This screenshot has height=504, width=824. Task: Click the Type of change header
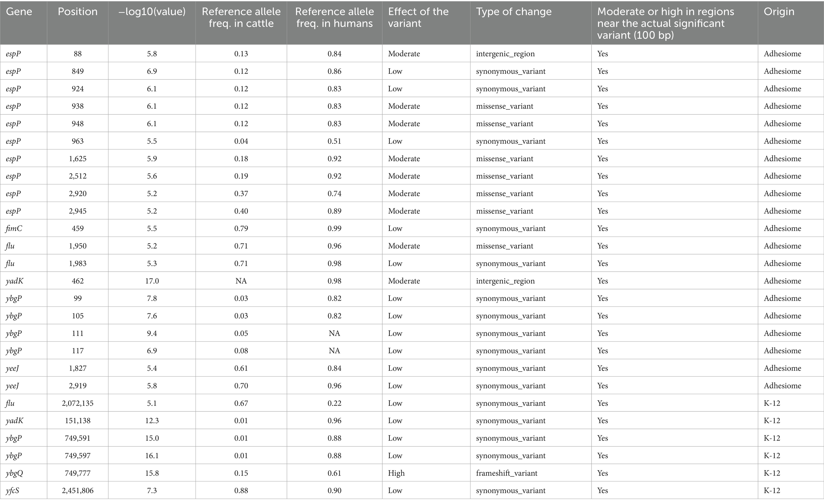pos(514,12)
